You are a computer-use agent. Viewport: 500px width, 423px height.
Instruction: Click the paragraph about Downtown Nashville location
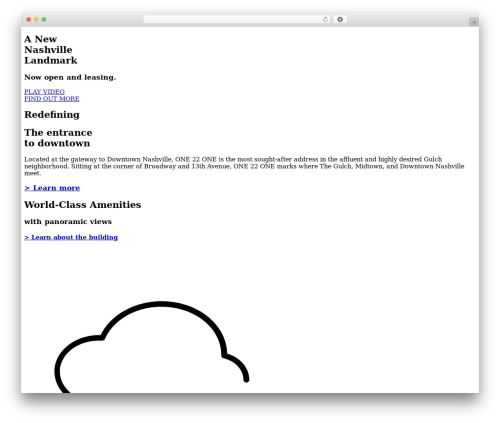point(244,166)
